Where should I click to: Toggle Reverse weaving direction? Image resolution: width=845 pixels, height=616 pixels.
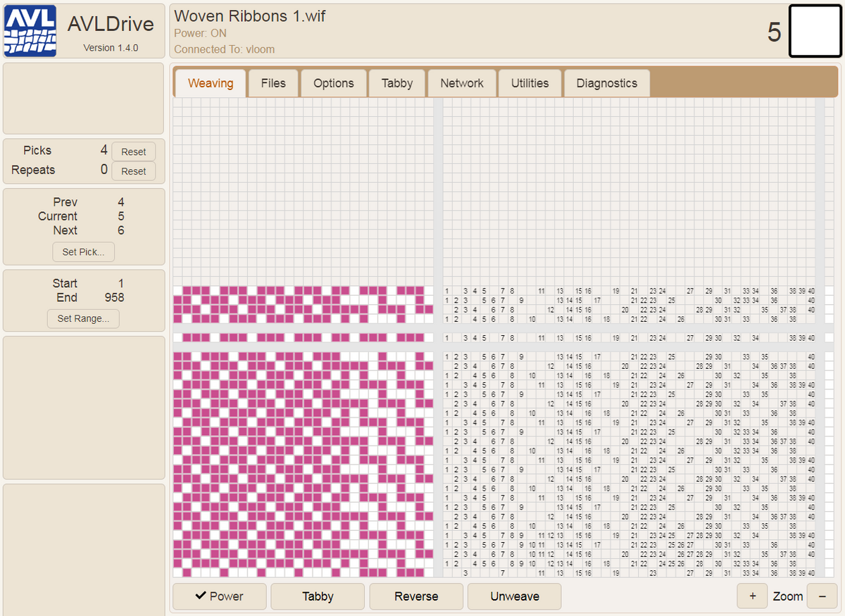[416, 596]
